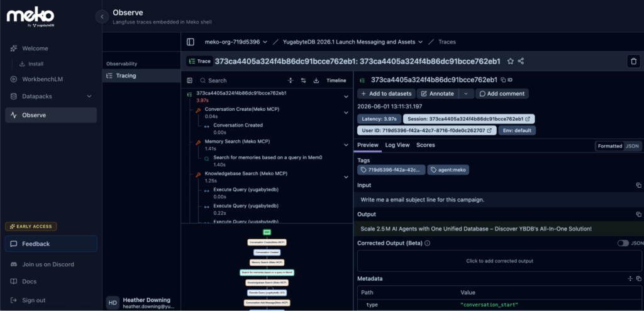Screen dimensions: 644x311
Task: Copy the Metadata with its copy icon
Action: pyautogui.click(x=639, y=278)
